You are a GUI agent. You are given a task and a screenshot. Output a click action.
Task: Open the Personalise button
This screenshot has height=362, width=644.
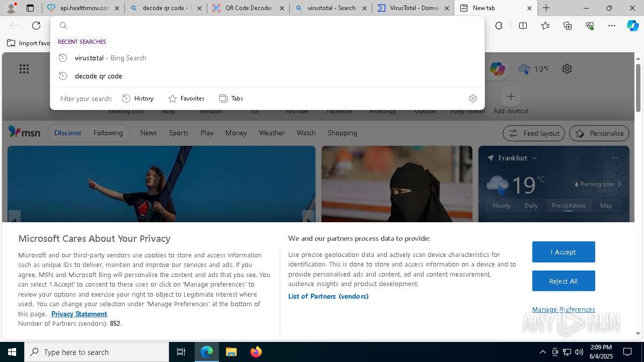(x=599, y=133)
